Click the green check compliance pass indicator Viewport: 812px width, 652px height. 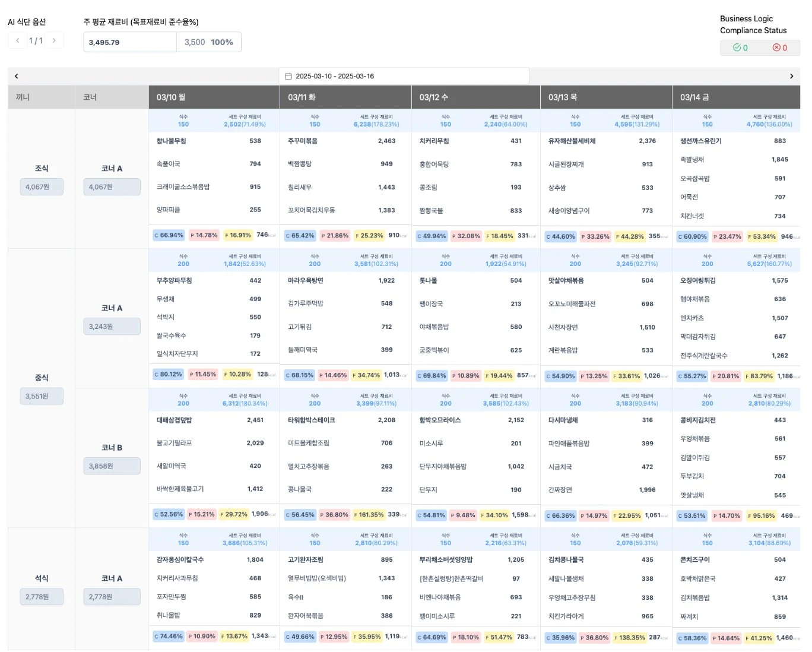(x=741, y=48)
